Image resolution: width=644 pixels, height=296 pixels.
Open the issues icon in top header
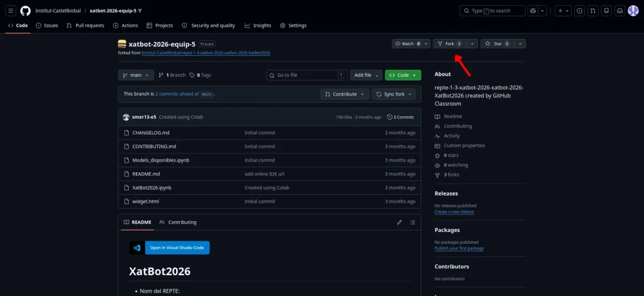pos(579,11)
